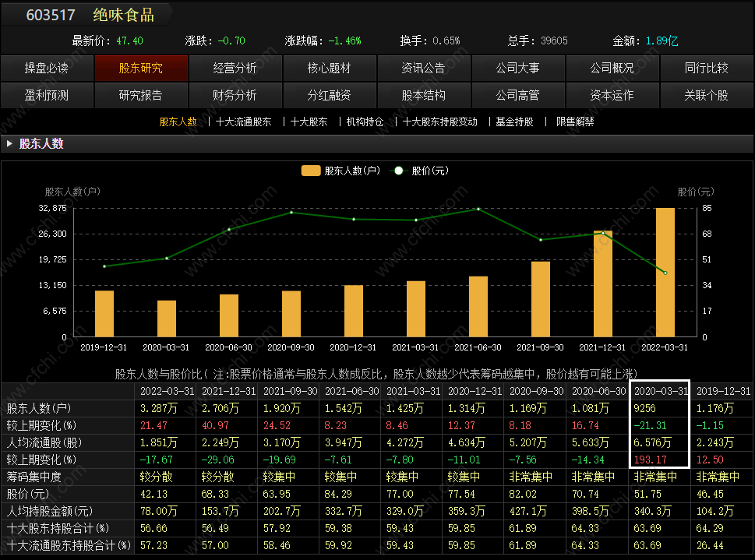Viewport: 755px width, 560px height.
Task: Click turnover amount 1.89亿
Action: coord(662,41)
